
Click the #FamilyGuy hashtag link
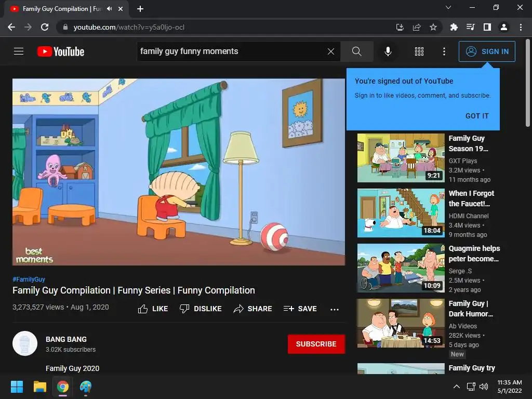coord(29,279)
